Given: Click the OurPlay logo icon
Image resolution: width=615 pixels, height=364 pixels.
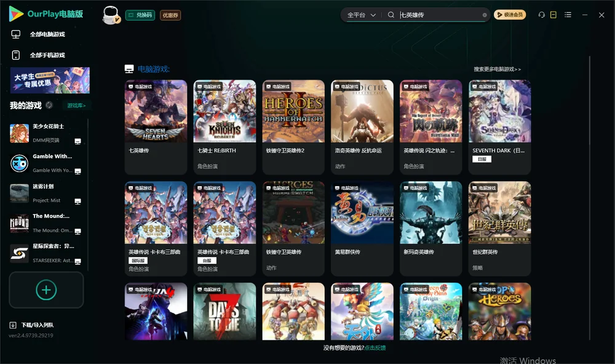Looking at the screenshot, I should tap(16, 14).
